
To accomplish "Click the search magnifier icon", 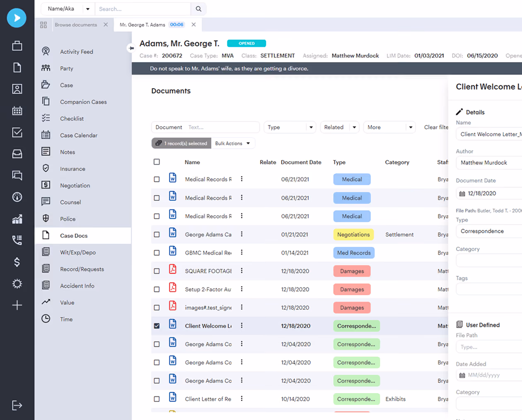I will coord(198,9).
